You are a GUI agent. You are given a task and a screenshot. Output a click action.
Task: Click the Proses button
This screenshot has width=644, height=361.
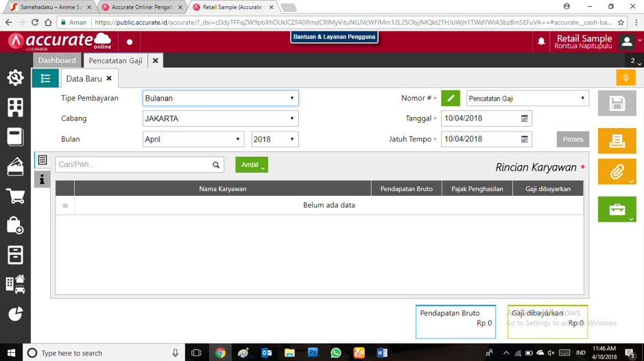click(573, 139)
